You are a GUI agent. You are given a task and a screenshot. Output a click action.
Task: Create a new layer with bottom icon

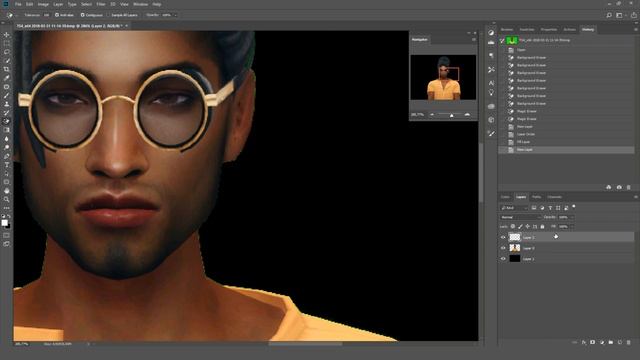(x=620, y=342)
